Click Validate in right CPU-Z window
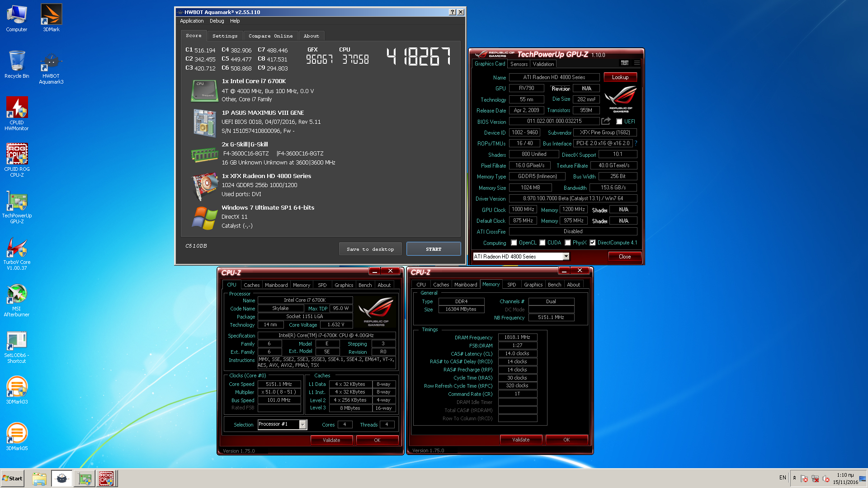This screenshot has width=868, height=488. (521, 440)
